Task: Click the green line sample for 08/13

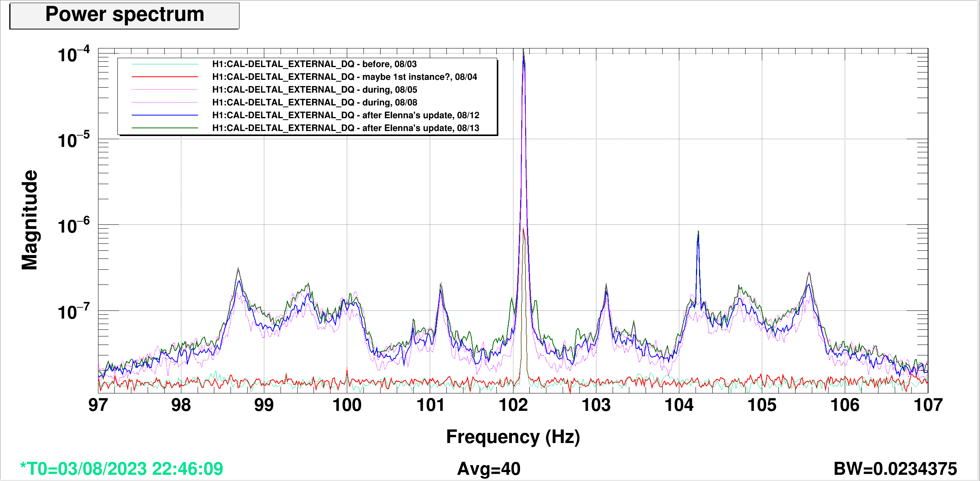Action: tap(165, 128)
